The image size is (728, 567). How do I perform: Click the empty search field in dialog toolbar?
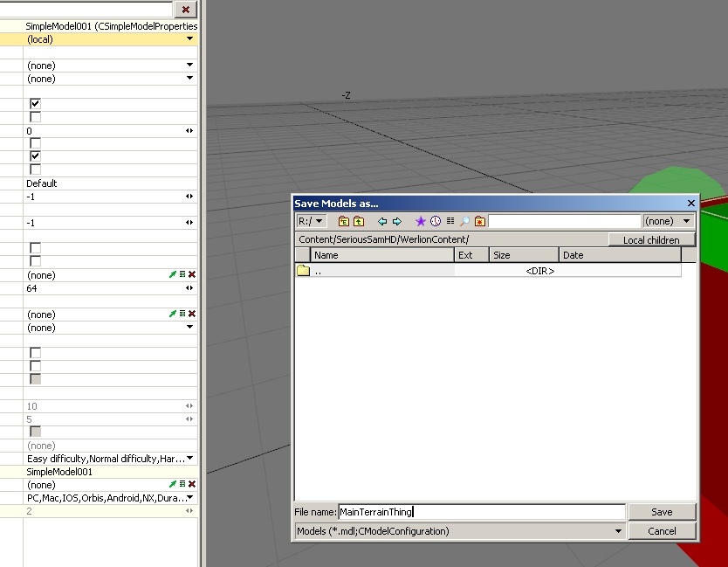[565, 221]
